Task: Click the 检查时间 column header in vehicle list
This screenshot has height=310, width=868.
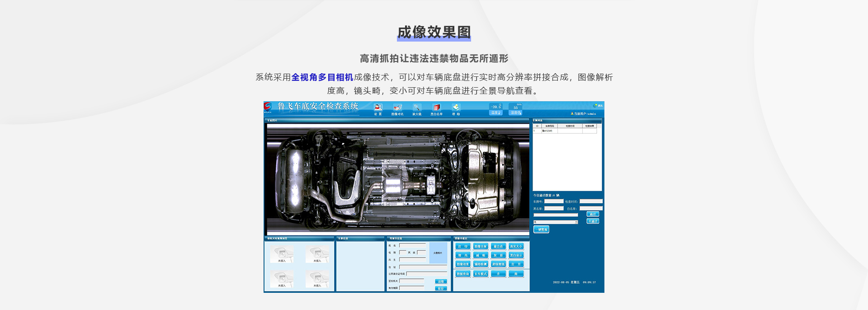Action: point(570,126)
